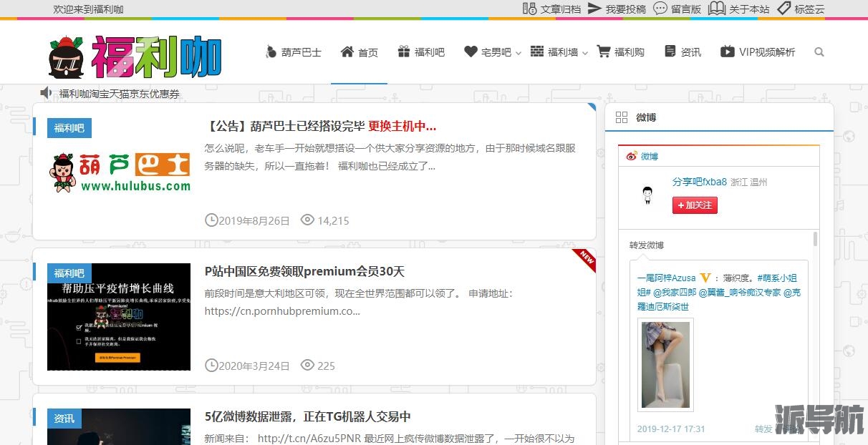
Task: Open search with the magnifier icon
Action: point(819,52)
